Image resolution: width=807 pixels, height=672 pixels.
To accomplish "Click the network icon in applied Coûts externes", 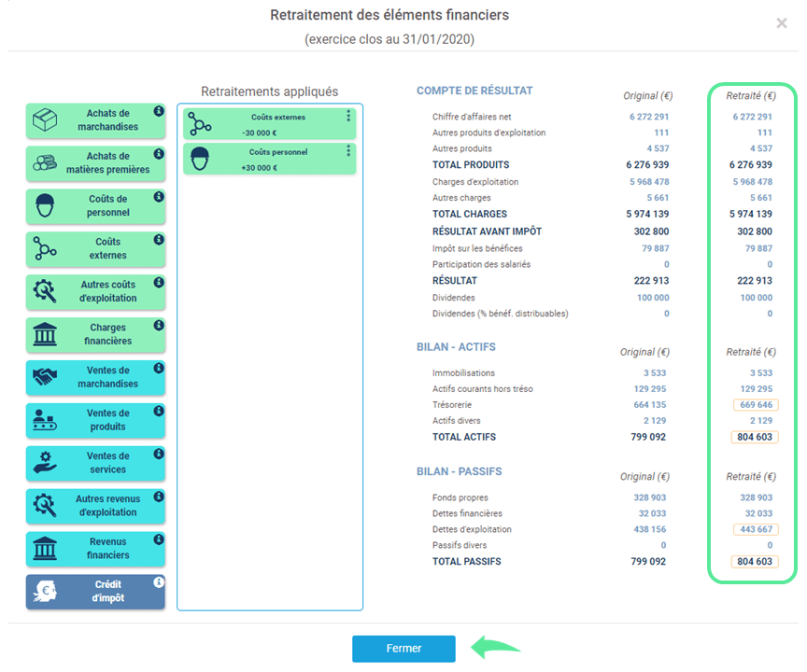I will coord(199,124).
